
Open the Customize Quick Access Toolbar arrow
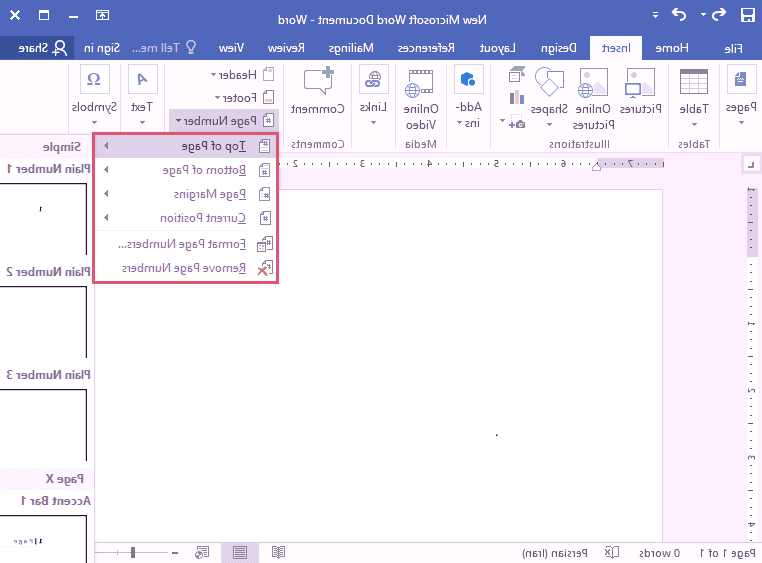click(x=655, y=15)
